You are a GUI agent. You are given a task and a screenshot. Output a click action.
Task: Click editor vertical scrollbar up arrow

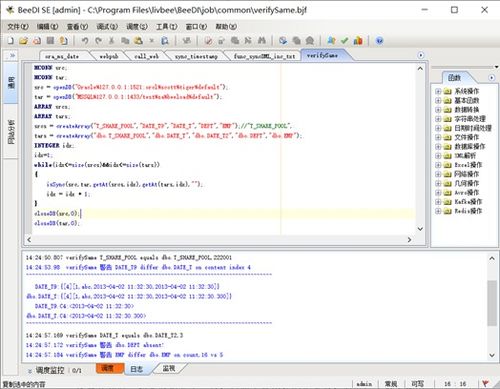pyautogui.click(x=420, y=68)
